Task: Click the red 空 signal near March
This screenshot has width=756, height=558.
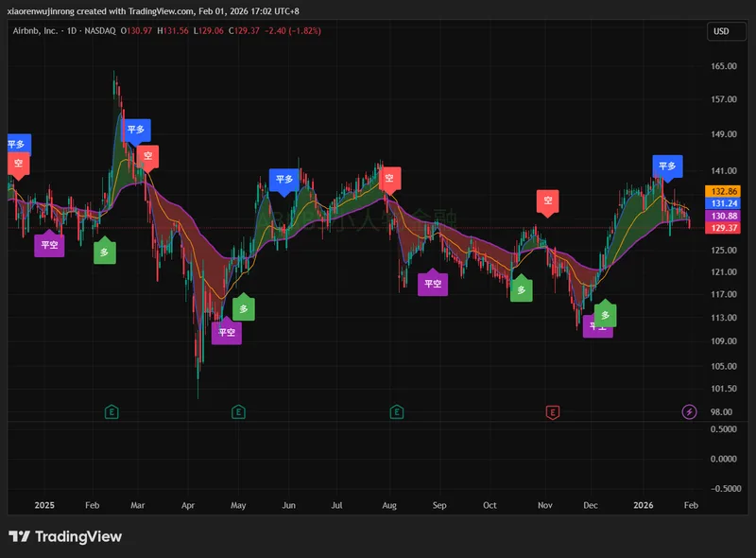Action: click(147, 157)
